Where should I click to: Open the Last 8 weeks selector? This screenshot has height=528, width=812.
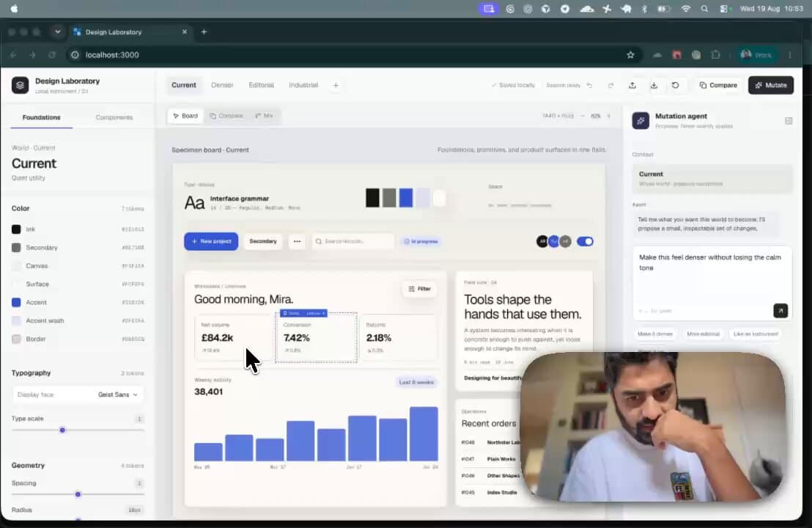click(416, 382)
